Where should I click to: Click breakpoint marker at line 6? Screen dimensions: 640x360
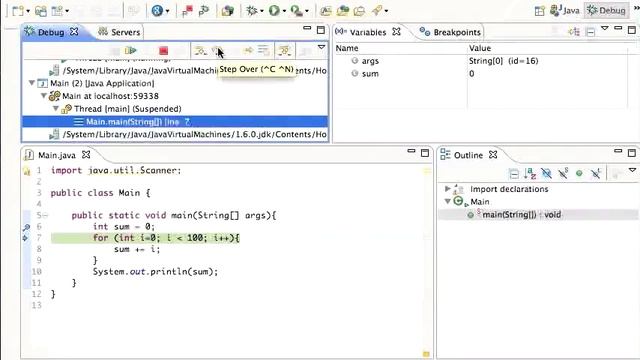(26, 227)
